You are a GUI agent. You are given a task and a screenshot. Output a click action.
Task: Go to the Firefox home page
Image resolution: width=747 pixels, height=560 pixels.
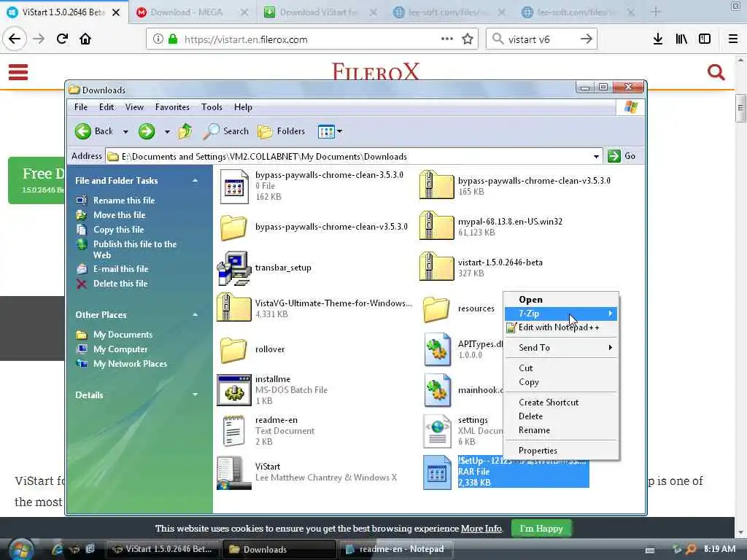[x=85, y=39]
